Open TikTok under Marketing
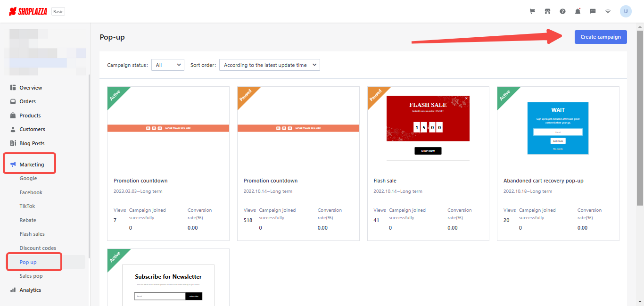The width and height of the screenshot is (644, 306). (27, 206)
